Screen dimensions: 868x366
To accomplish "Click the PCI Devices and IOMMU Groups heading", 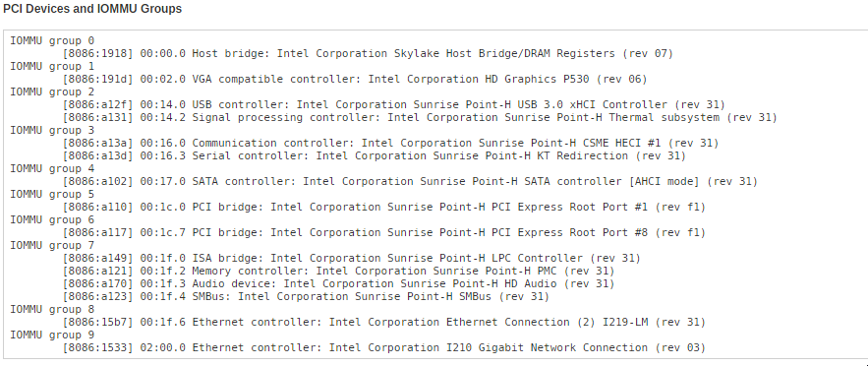I will [x=92, y=10].
